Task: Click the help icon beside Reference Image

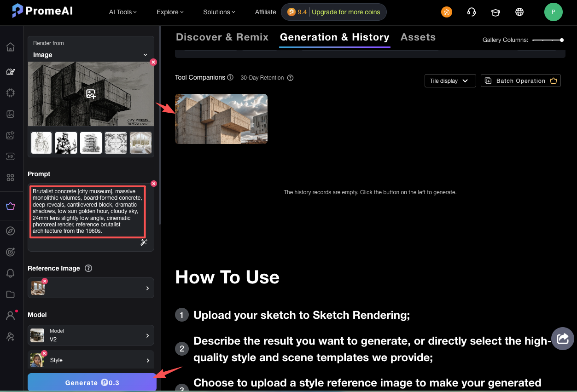Action: tap(88, 268)
